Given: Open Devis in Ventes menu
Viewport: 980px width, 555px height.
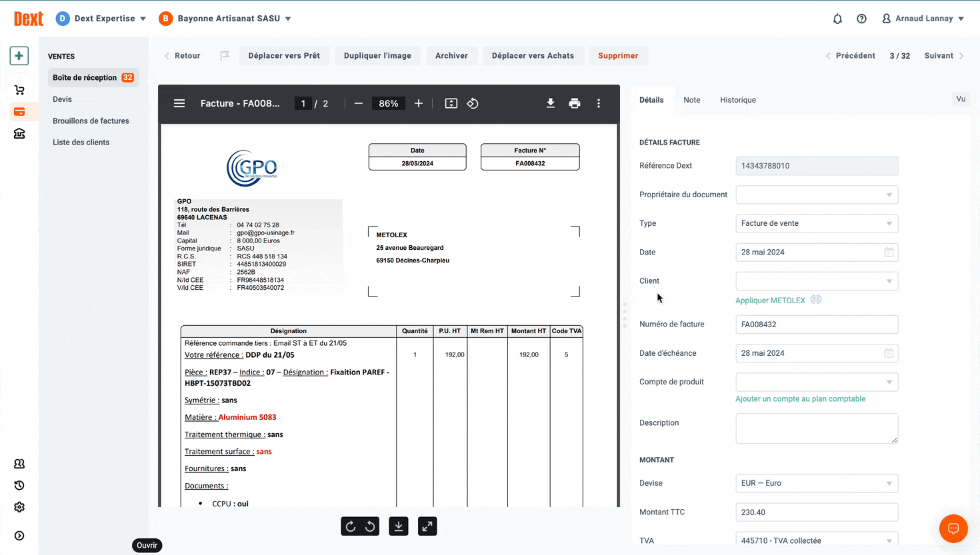Looking at the screenshot, I should coord(62,99).
